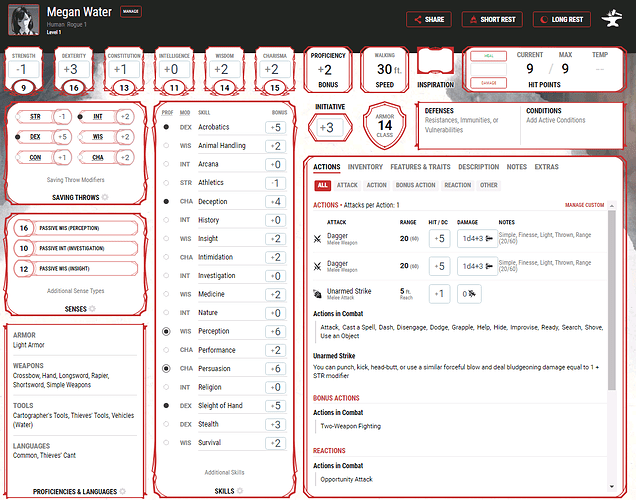This screenshot has height=500, width=636.
Task: Click Manage Custom link
Action: [x=584, y=205]
